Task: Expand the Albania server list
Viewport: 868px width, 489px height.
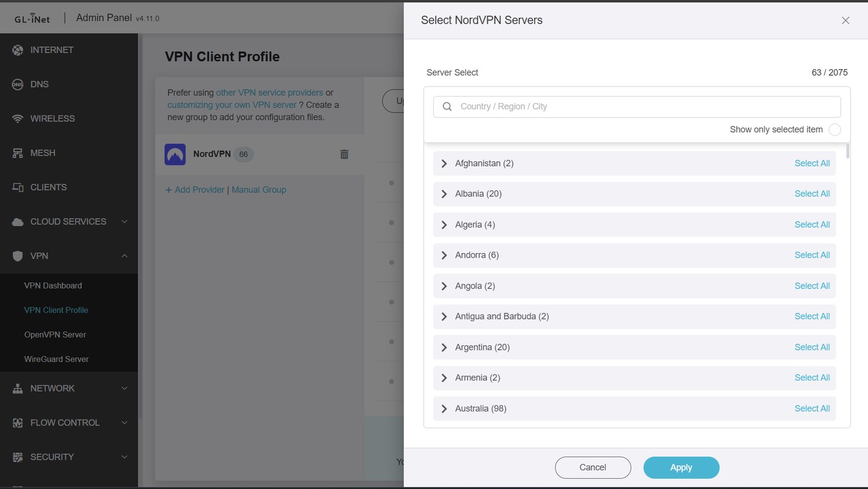Action: pos(444,194)
